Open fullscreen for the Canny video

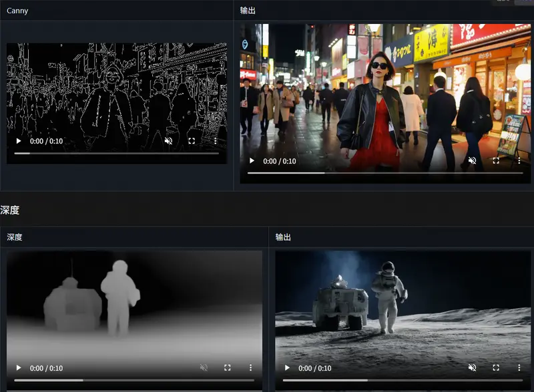pos(192,141)
